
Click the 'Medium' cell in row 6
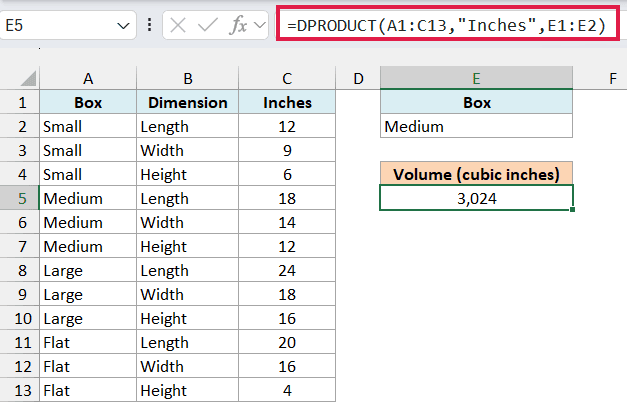(88, 222)
